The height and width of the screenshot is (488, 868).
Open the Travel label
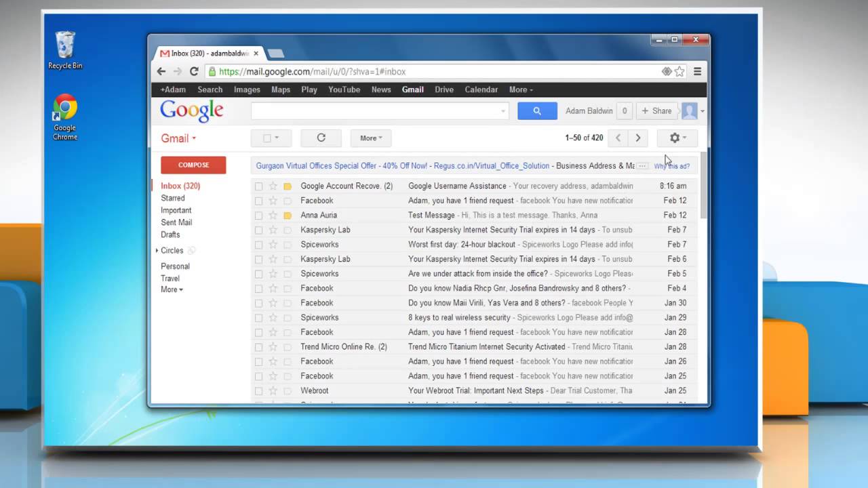click(170, 279)
